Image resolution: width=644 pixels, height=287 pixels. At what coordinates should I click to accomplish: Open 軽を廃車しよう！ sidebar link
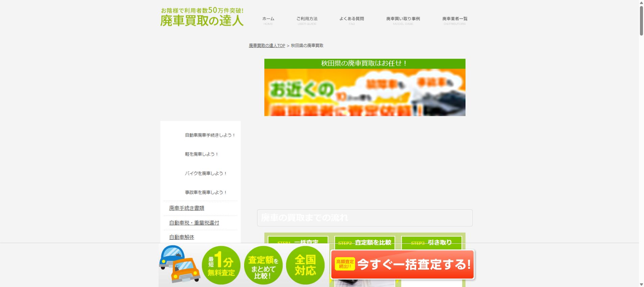[x=201, y=154]
